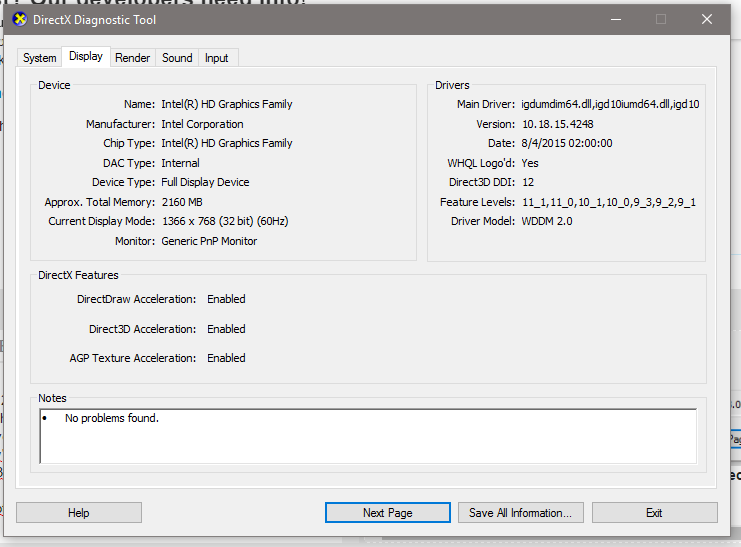Click the Feature Levels value '11_1,11_0,10_1'
The width and height of the screenshot is (741, 547).
coord(562,202)
